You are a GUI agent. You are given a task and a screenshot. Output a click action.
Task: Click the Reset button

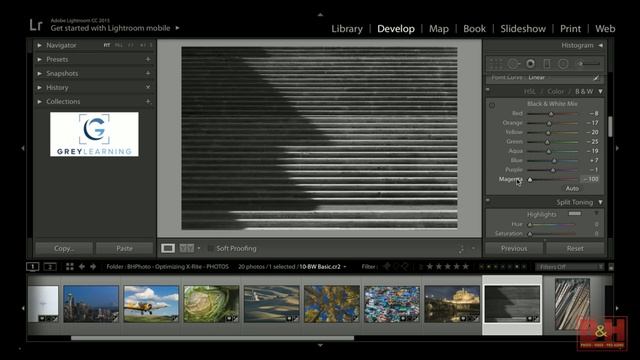tap(575, 248)
